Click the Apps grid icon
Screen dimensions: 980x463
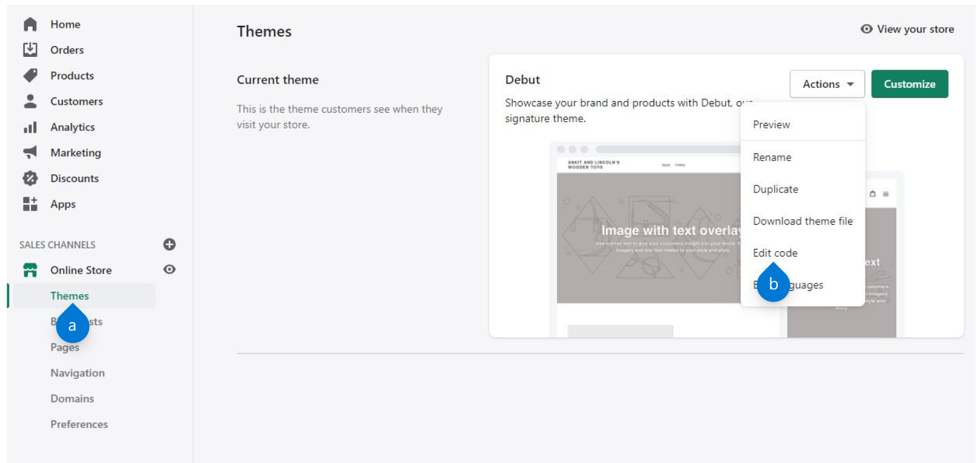[x=30, y=204]
